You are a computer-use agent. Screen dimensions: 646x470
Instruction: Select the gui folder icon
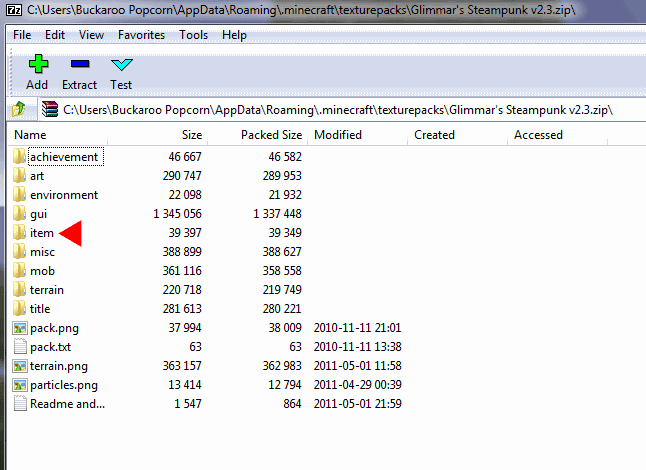click(19, 213)
